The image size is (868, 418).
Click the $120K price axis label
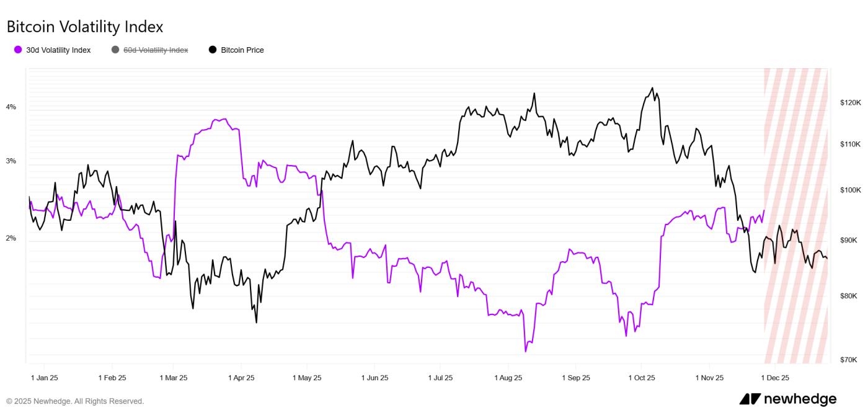[x=851, y=102]
